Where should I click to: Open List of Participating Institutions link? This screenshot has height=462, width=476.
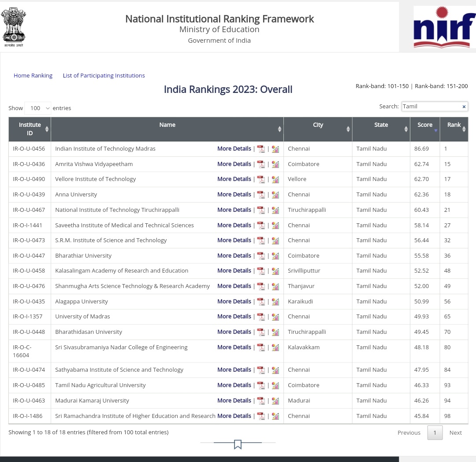tap(104, 76)
